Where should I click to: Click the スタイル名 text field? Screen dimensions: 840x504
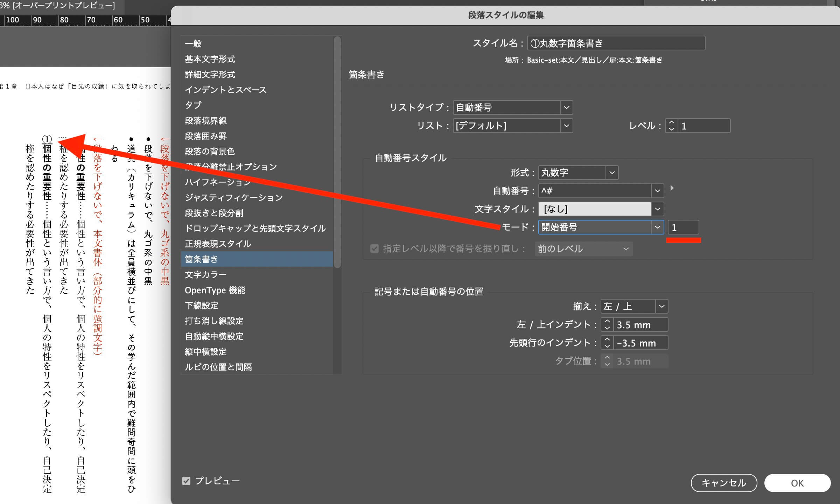pyautogui.click(x=616, y=43)
